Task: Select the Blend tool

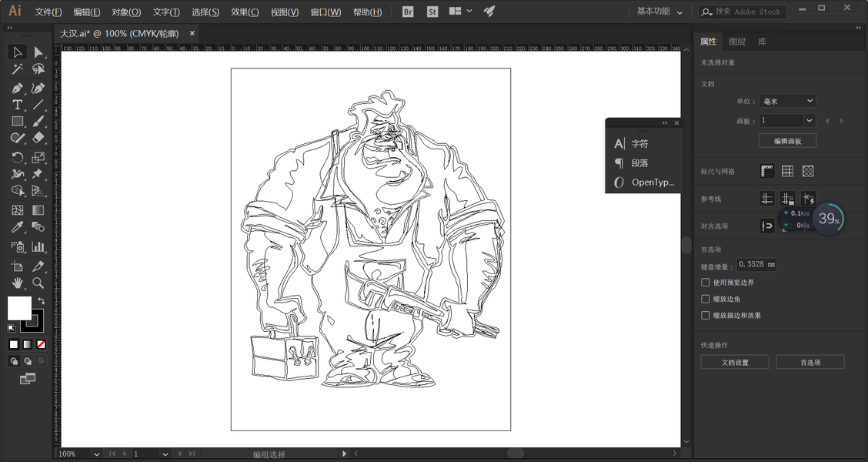Action: coord(38,226)
